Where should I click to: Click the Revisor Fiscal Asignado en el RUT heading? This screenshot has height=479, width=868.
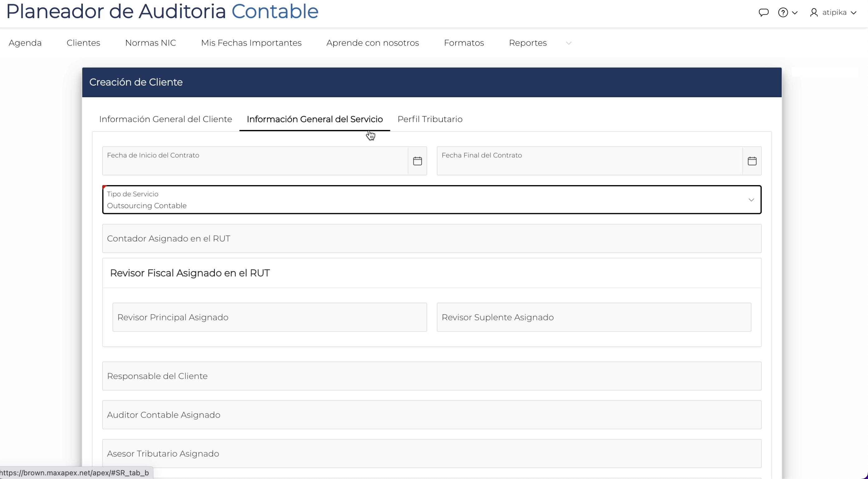(190, 273)
